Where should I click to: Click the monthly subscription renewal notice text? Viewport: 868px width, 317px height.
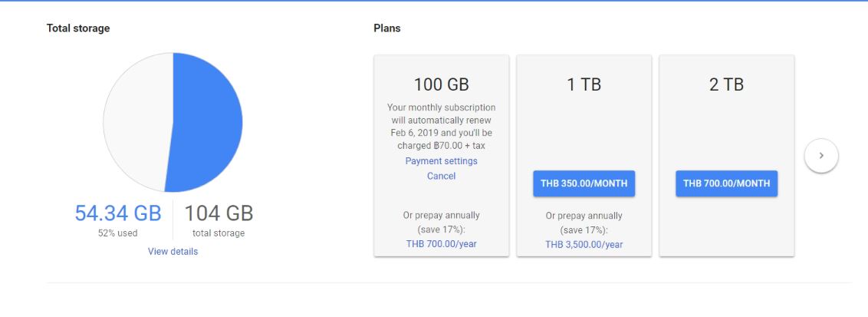441,127
